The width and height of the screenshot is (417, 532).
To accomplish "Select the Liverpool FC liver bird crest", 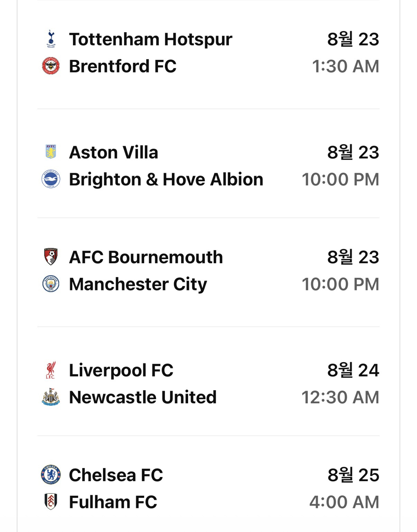I will tap(50, 370).
